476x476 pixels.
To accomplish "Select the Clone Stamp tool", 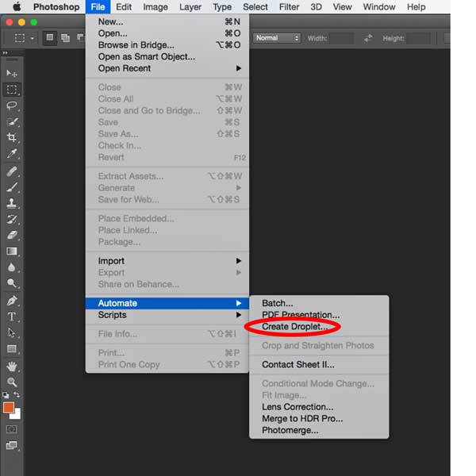I will (x=12, y=203).
